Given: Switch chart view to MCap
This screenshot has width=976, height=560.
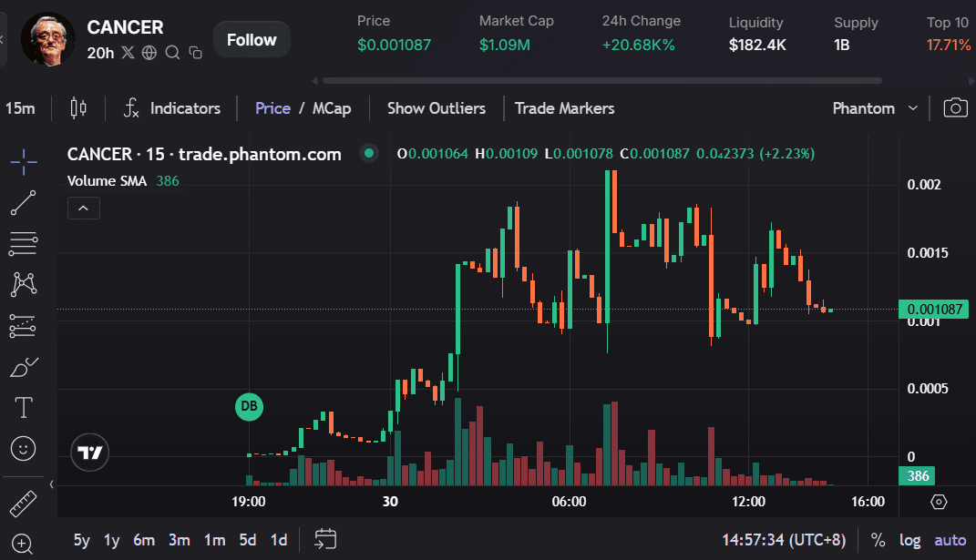Looking at the screenshot, I should (x=332, y=107).
